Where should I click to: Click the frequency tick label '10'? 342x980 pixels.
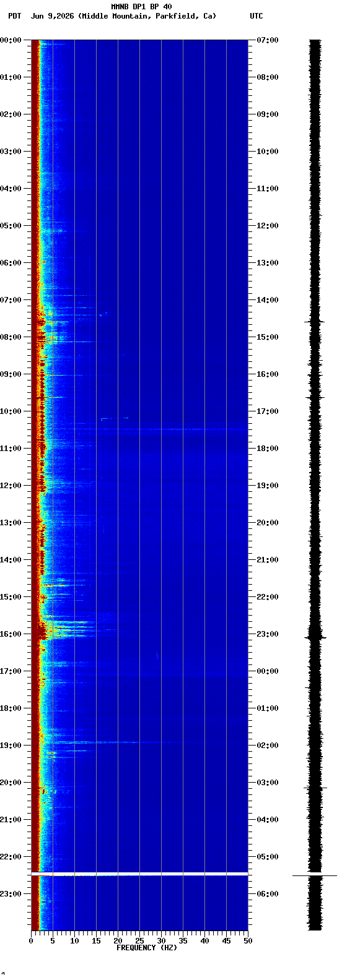click(x=74, y=942)
